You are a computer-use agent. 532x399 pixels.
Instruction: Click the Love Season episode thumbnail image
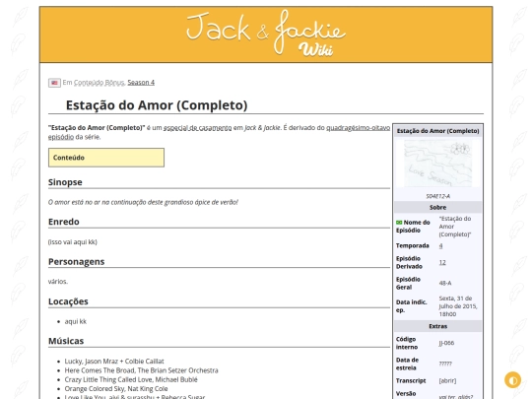click(x=437, y=164)
